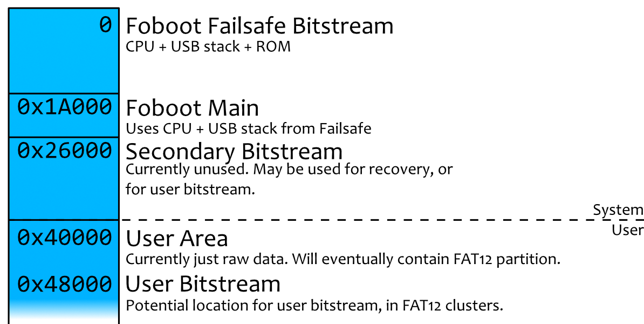The width and height of the screenshot is (644, 324).
Task: Select the User Bitstream heading
Action: (203, 284)
